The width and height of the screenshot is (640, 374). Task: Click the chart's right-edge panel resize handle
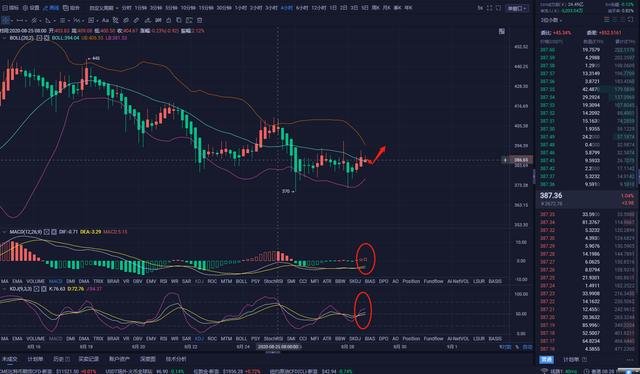(534, 176)
